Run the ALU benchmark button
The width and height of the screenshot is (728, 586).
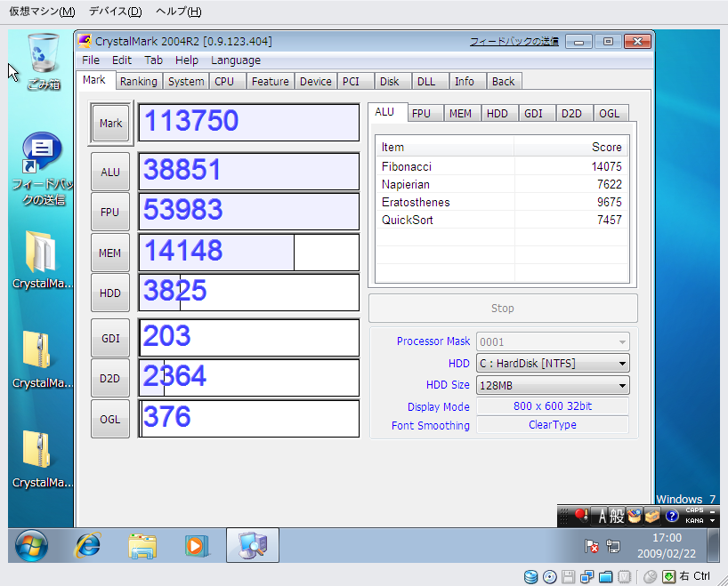click(110, 173)
